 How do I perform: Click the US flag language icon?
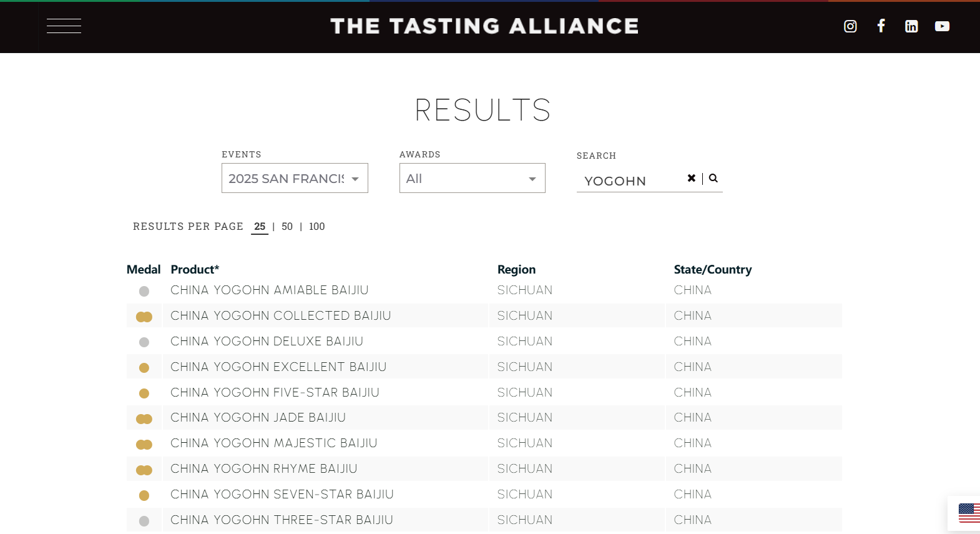click(x=969, y=513)
